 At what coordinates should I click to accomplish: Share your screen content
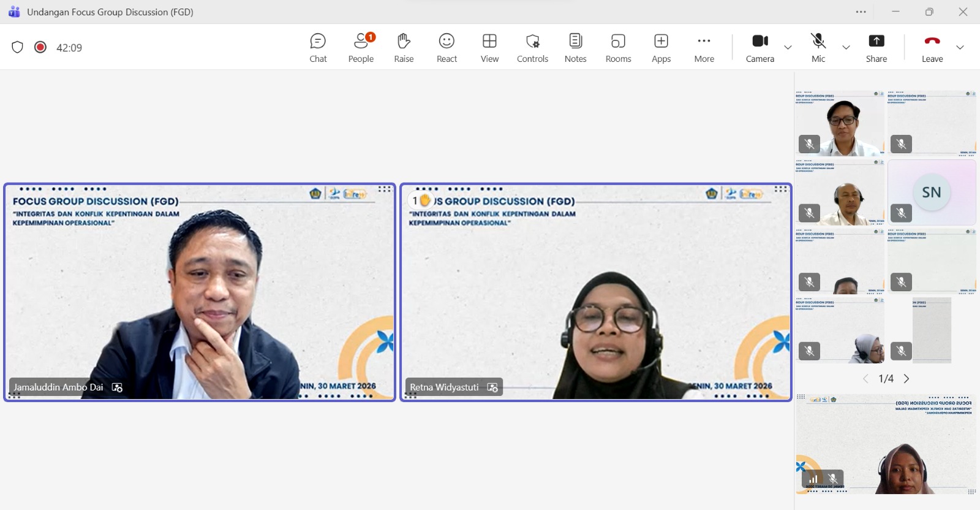[876, 48]
